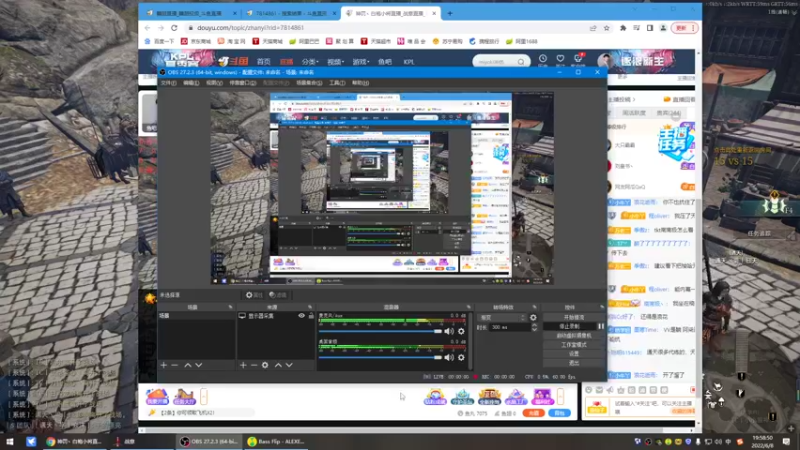Remove the selected scene with minus icon
The height and width of the screenshot is (450, 800).
pos(175,365)
